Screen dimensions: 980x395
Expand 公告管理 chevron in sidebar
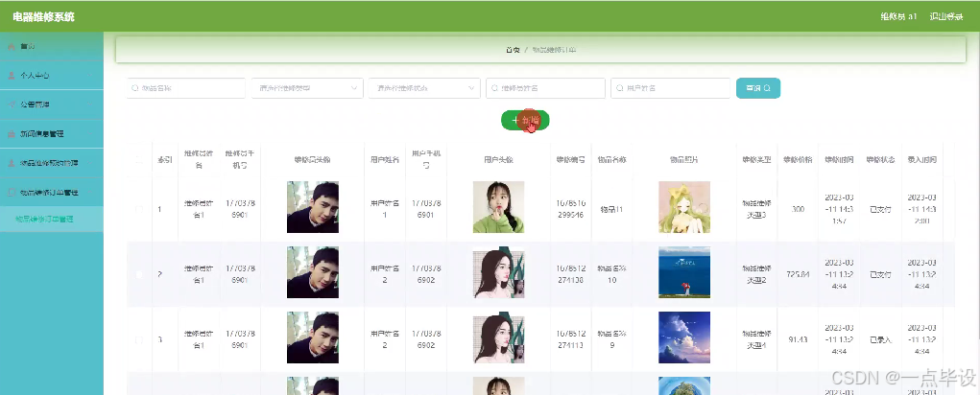coord(91,105)
